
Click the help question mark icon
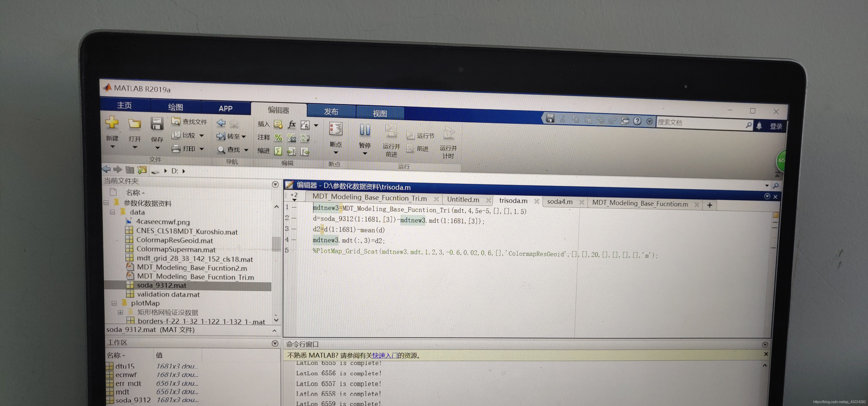[x=637, y=121]
